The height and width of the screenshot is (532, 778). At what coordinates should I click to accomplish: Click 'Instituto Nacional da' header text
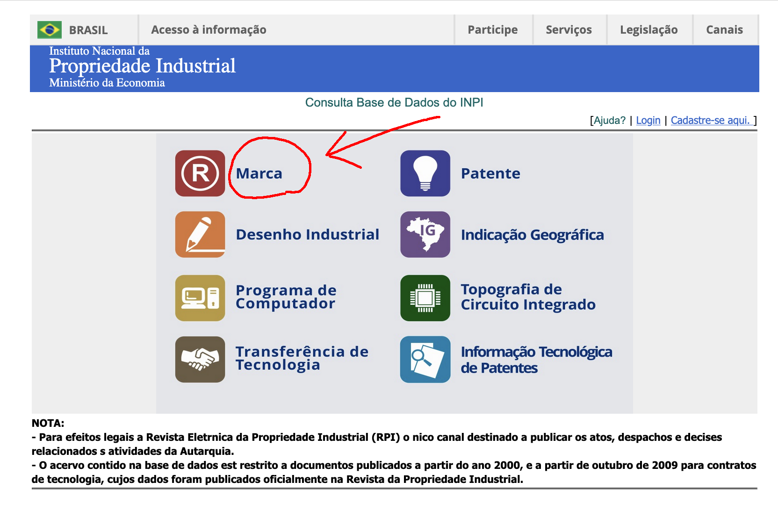pos(99,51)
